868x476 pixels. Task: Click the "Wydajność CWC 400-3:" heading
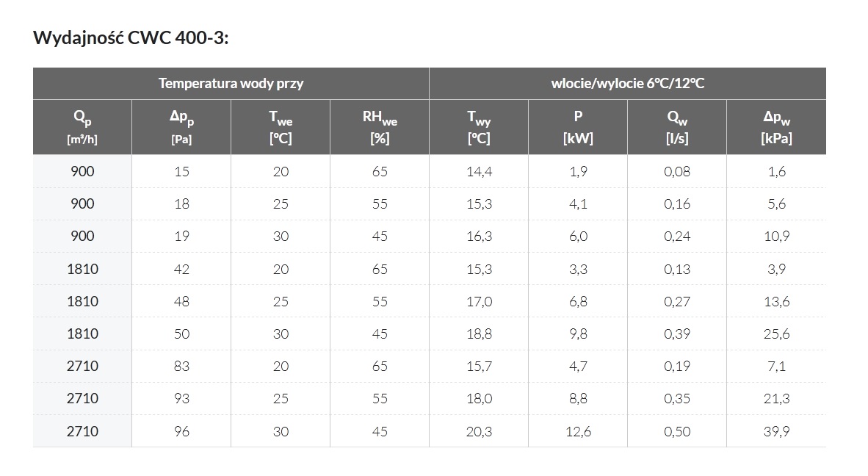[x=131, y=38]
